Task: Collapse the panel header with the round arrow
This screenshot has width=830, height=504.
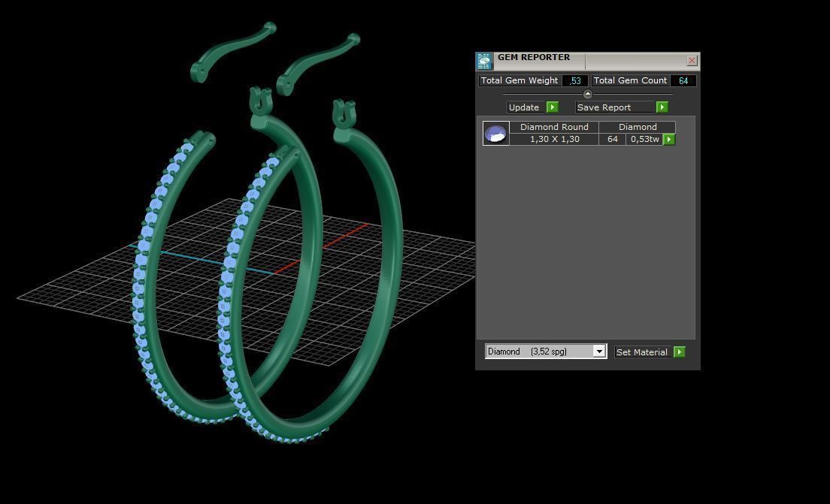Action: click(x=588, y=94)
